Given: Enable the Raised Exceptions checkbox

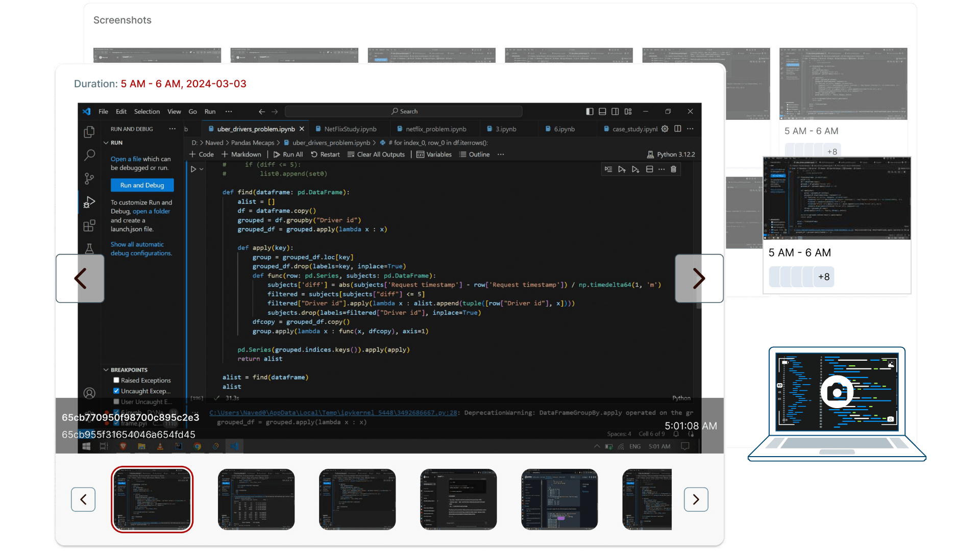Looking at the screenshot, I should click(x=116, y=380).
